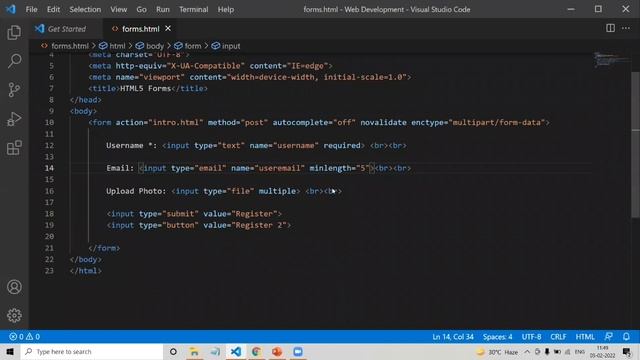
Task: Open the Source Control view
Action: [14, 90]
